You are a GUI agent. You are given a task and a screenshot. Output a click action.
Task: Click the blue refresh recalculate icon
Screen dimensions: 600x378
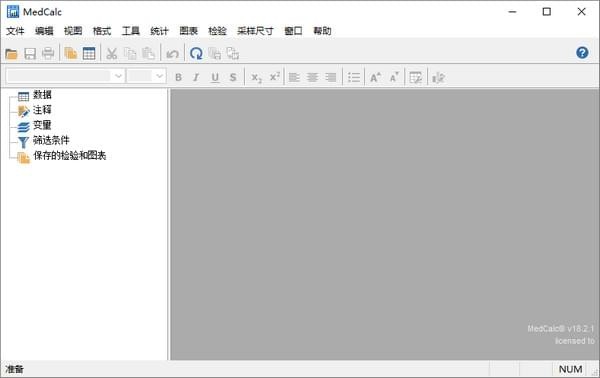[x=196, y=54]
